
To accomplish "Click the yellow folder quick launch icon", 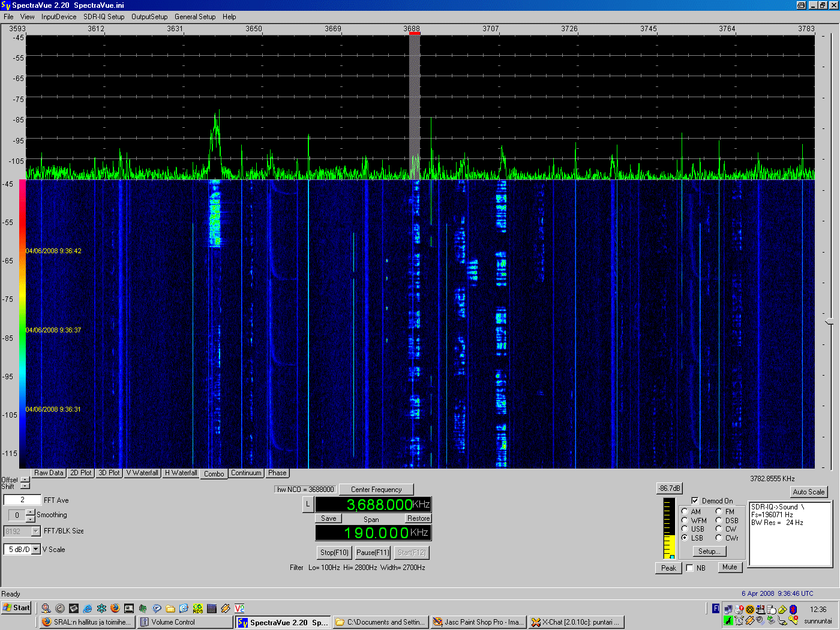I will (x=170, y=608).
